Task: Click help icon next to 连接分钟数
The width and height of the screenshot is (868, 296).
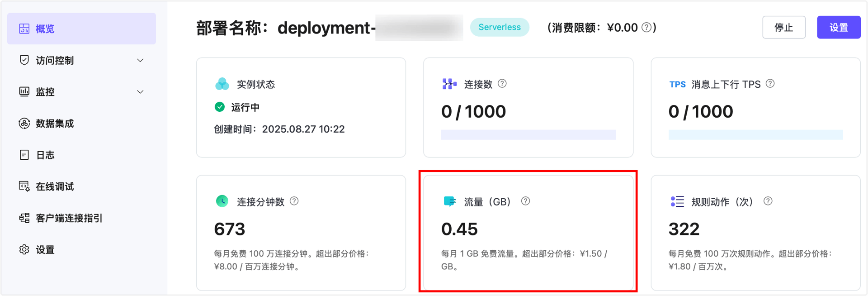Action: (294, 201)
